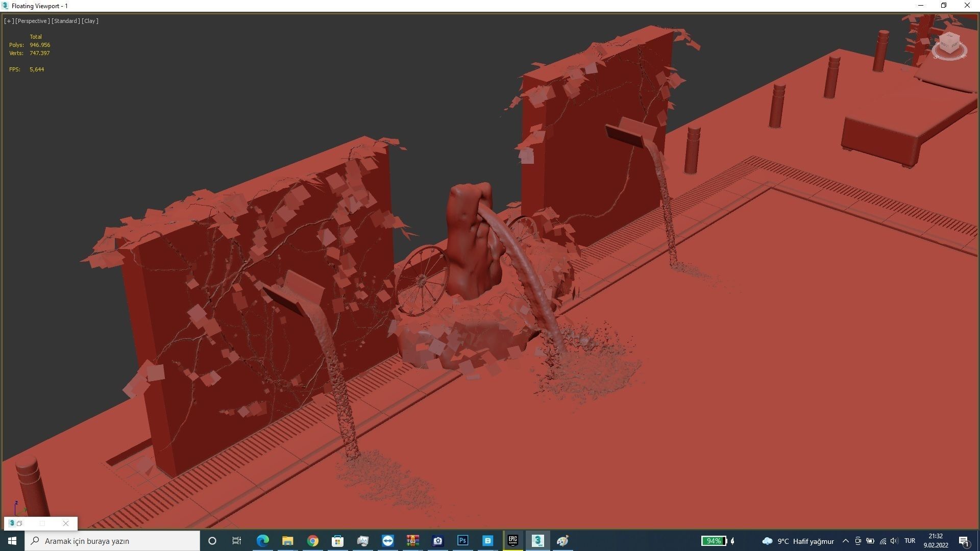Open File Explorer from the taskbar
This screenshot has height=551, width=980.
(x=287, y=541)
